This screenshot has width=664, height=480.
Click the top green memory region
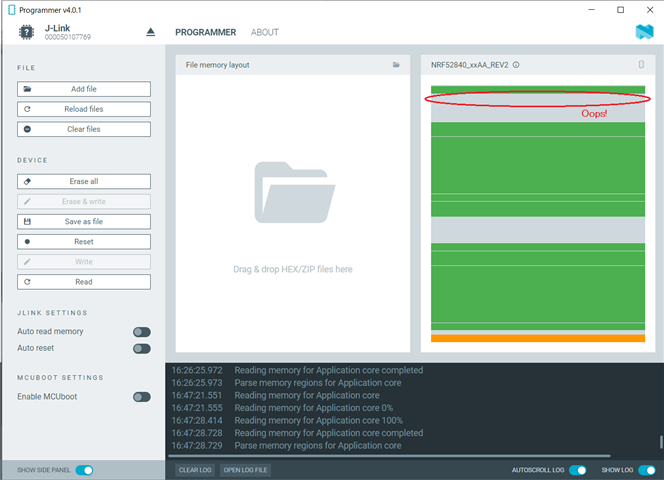pyautogui.click(x=538, y=89)
